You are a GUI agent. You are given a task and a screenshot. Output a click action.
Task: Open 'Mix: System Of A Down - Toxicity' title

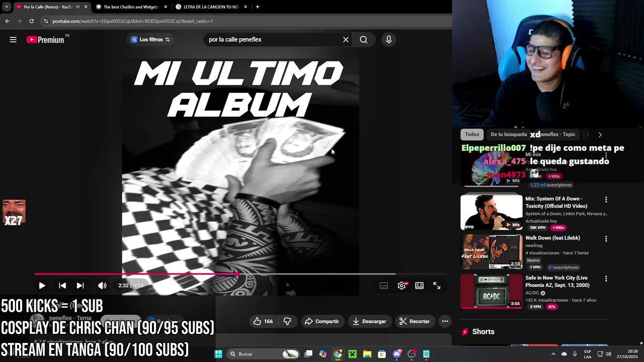click(x=556, y=202)
